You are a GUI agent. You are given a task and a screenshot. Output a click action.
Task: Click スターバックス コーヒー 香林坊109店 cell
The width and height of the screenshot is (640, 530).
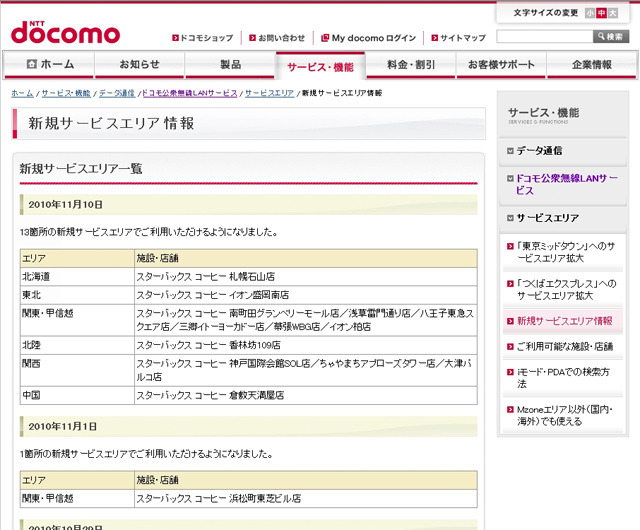coord(306,345)
